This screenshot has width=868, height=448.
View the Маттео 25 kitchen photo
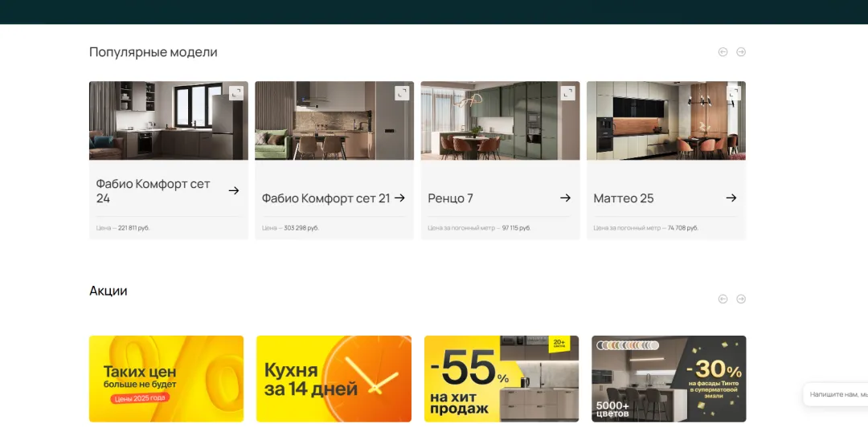tap(666, 120)
